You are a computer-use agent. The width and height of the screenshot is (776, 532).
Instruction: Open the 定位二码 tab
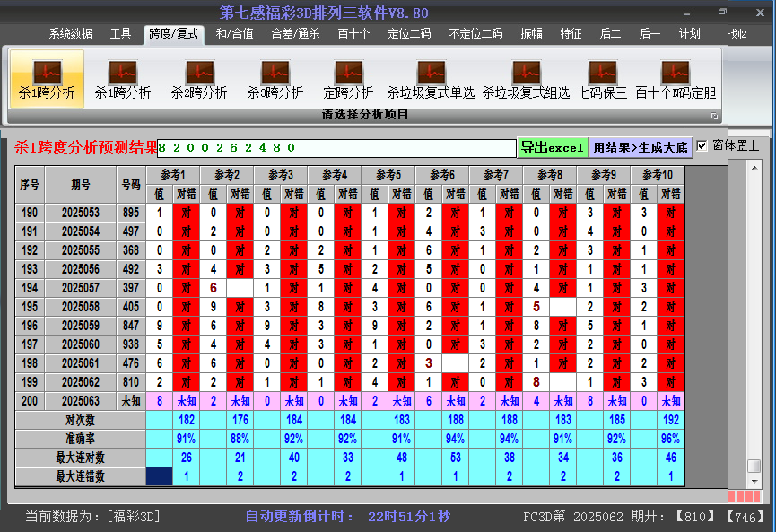pos(409,34)
